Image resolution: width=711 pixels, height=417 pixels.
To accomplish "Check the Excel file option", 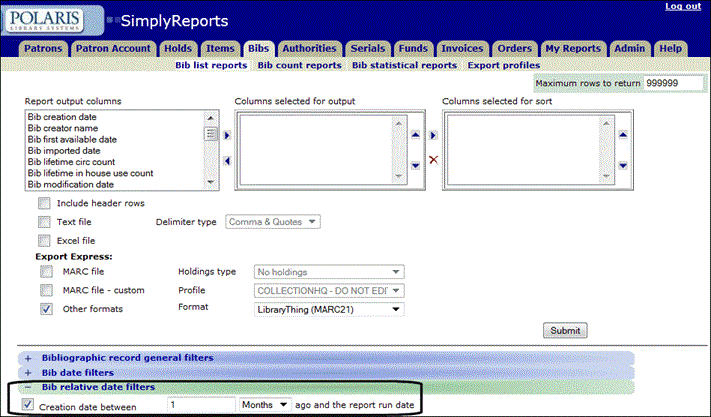I will tap(44, 240).
